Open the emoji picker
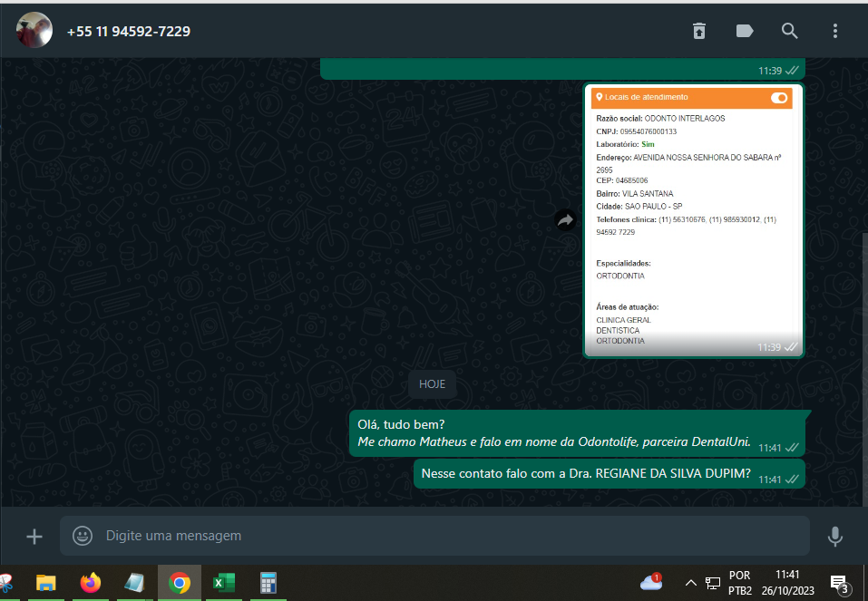 pos(83,536)
